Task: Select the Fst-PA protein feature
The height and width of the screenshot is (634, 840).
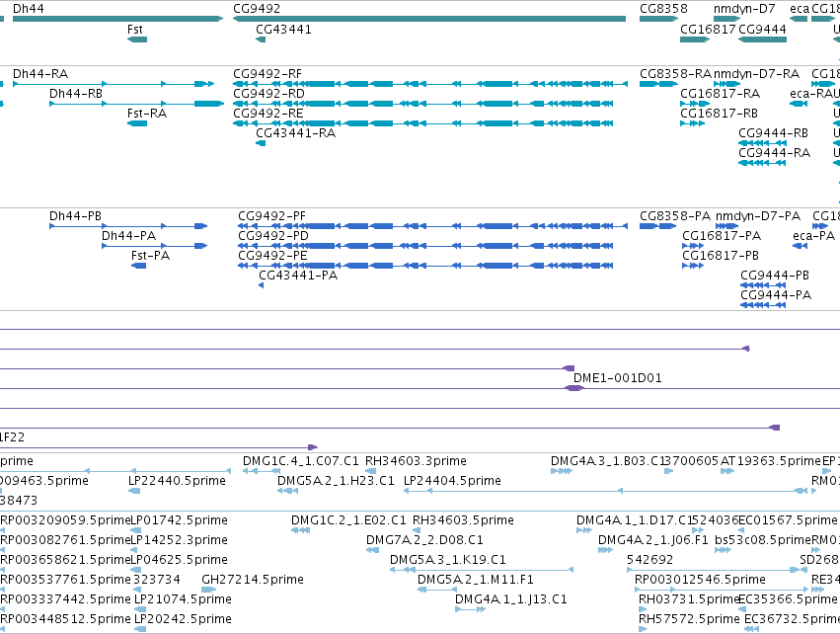Action: point(139,266)
